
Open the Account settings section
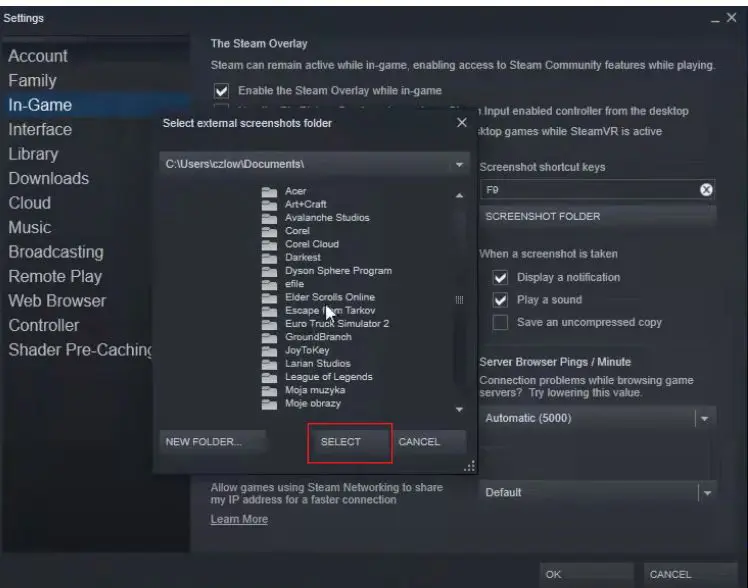point(38,56)
